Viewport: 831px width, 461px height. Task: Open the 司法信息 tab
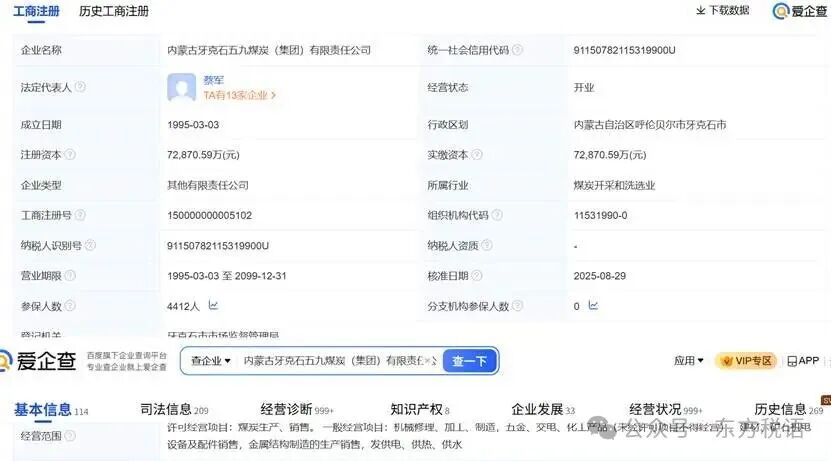pyautogui.click(x=166, y=409)
